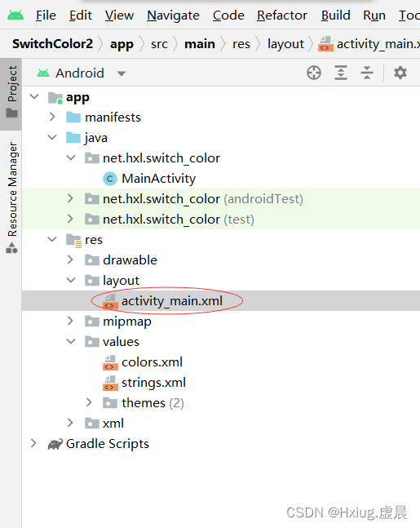Toggle the Project tool window tab

pos(11,94)
